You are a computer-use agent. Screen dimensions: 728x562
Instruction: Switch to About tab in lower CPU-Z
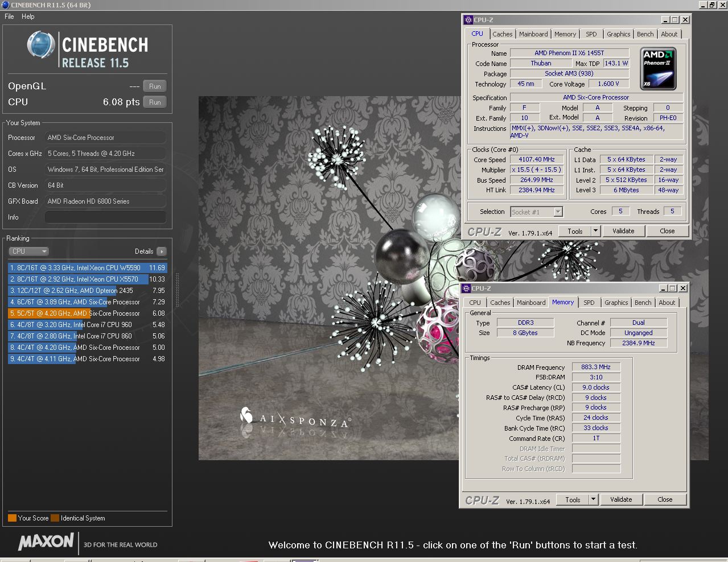667,303
